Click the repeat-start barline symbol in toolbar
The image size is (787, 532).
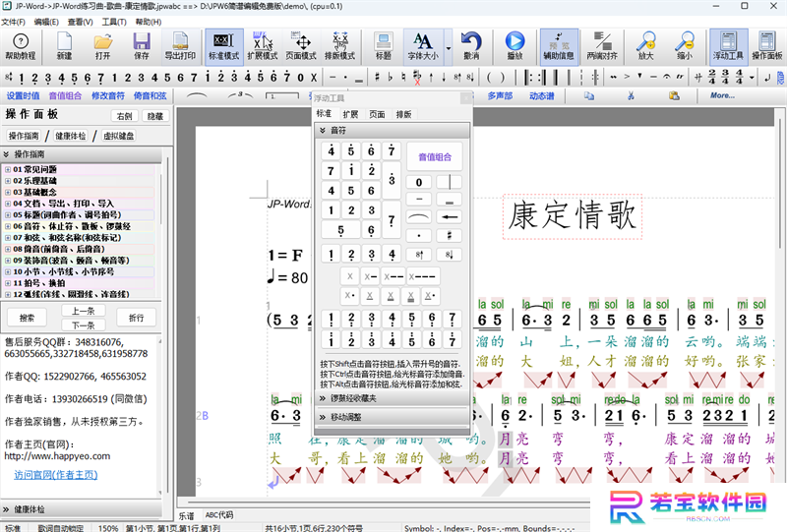click(x=528, y=78)
